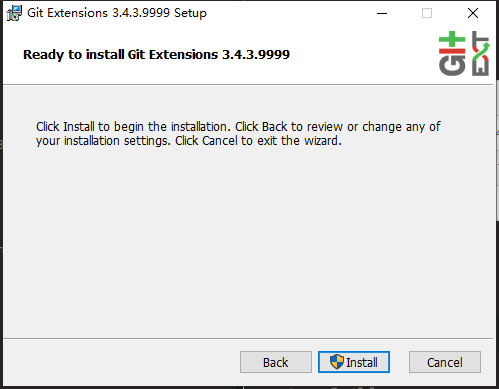Image resolution: width=499 pixels, height=389 pixels.
Task: Click the word Back in instructions text
Action: 274,127
